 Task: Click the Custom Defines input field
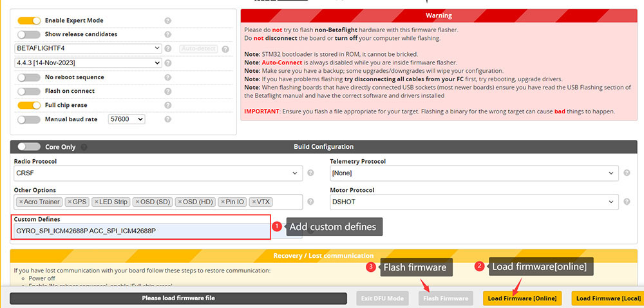click(x=141, y=231)
